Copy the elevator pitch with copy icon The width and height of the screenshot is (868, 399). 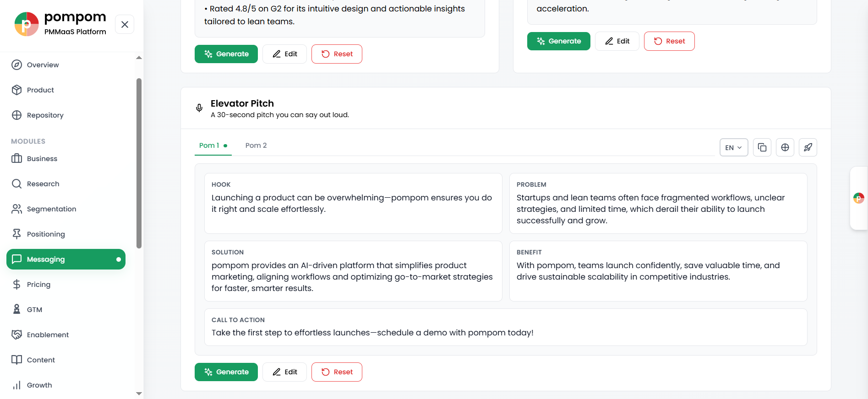tap(762, 147)
